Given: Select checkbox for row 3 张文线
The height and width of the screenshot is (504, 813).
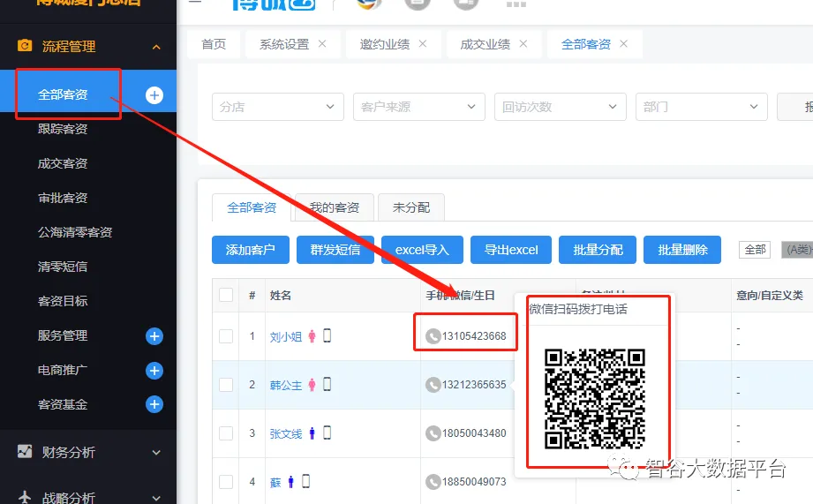Looking at the screenshot, I should click(x=226, y=433).
